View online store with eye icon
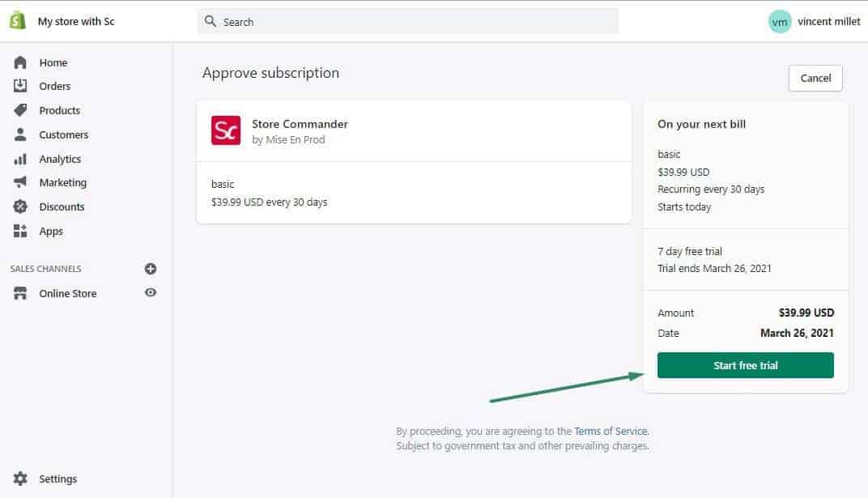This screenshot has width=868, height=498. [151, 292]
